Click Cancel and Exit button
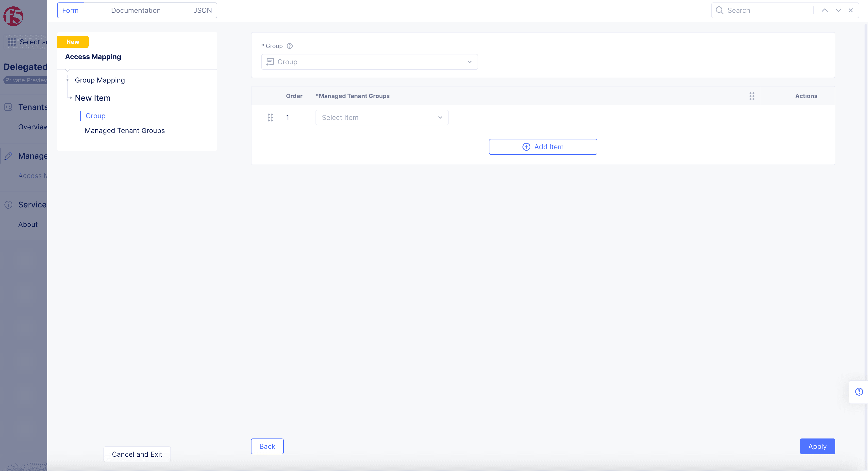 click(x=137, y=454)
